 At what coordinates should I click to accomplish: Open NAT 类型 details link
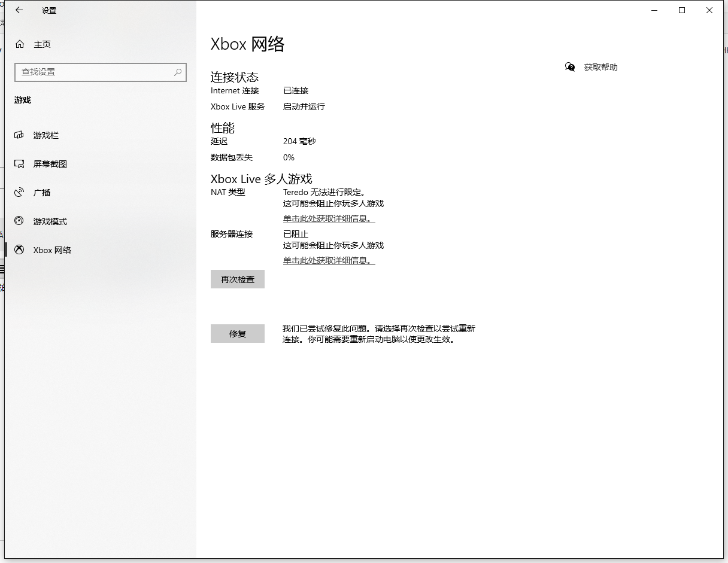[x=329, y=218]
